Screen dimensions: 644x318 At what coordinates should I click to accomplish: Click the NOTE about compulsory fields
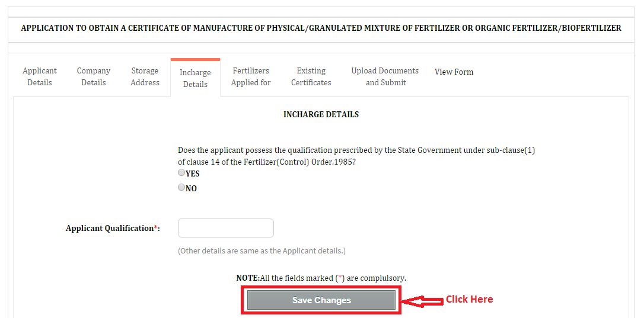pos(321,278)
